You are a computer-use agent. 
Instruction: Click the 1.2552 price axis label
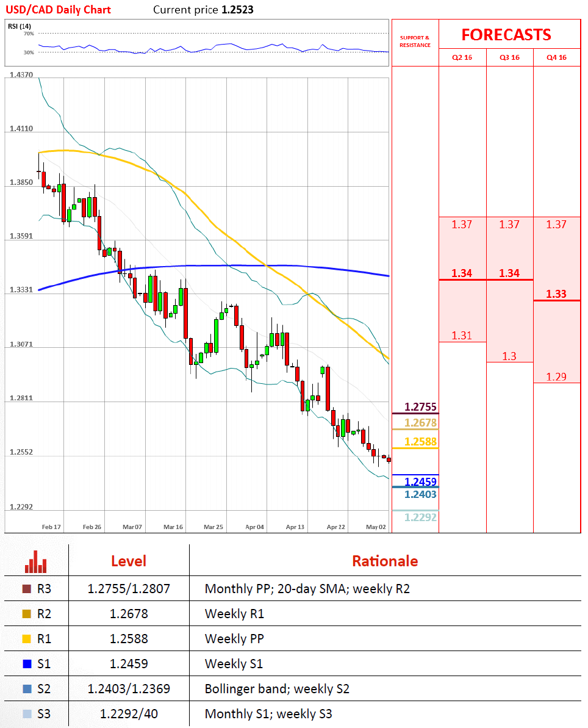coord(21,452)
